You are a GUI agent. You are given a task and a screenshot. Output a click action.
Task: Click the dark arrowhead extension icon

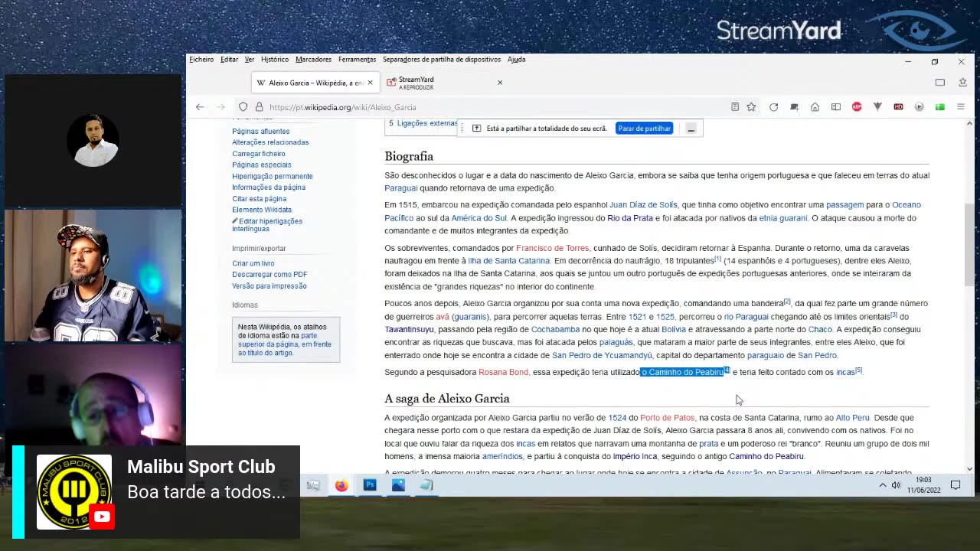click(x=877, y=107)
